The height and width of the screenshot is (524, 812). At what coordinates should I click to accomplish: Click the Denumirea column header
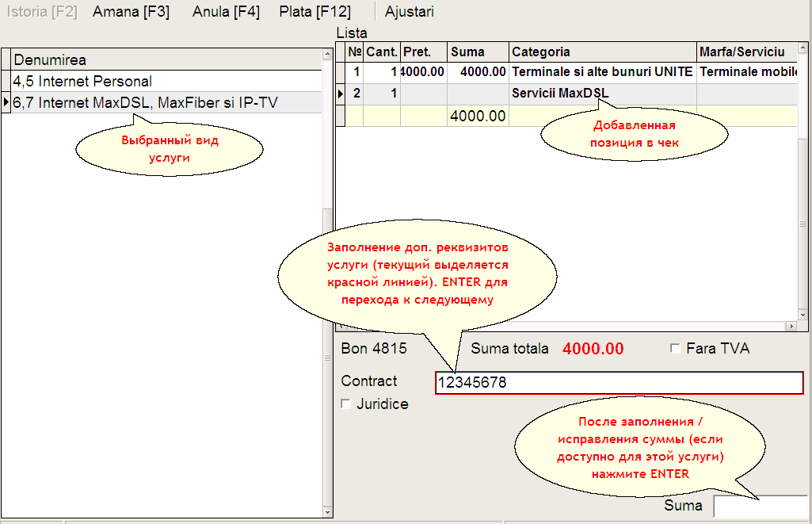coord(166,59)
